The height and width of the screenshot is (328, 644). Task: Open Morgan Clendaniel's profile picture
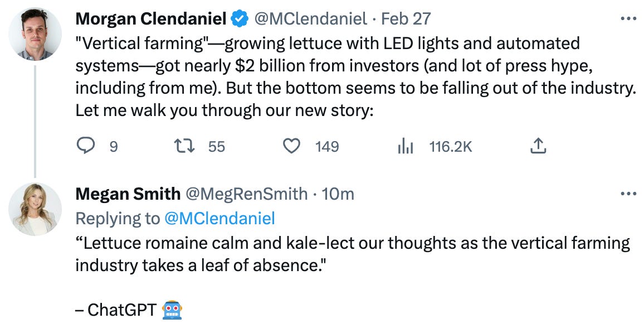[35, 33]
